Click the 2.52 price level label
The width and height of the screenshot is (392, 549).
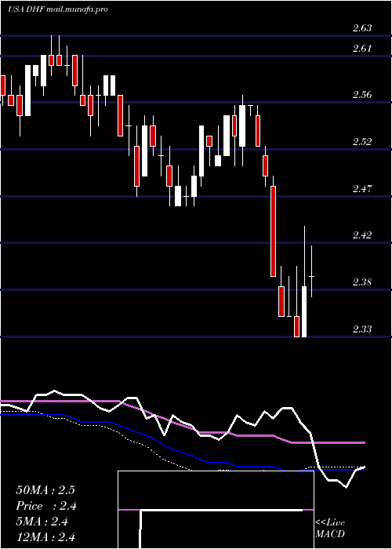[362, 142]
